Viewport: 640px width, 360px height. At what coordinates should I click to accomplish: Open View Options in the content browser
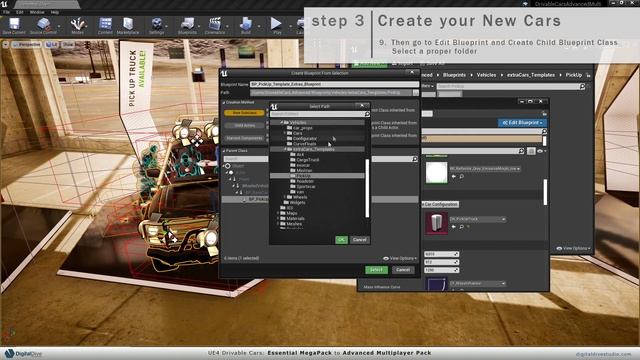pyautogui.click(x=573, y=248)
